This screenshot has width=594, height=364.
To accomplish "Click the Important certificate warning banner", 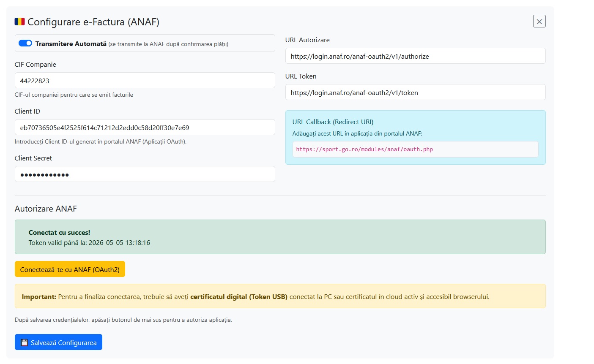I will click(x=280, y=296).
